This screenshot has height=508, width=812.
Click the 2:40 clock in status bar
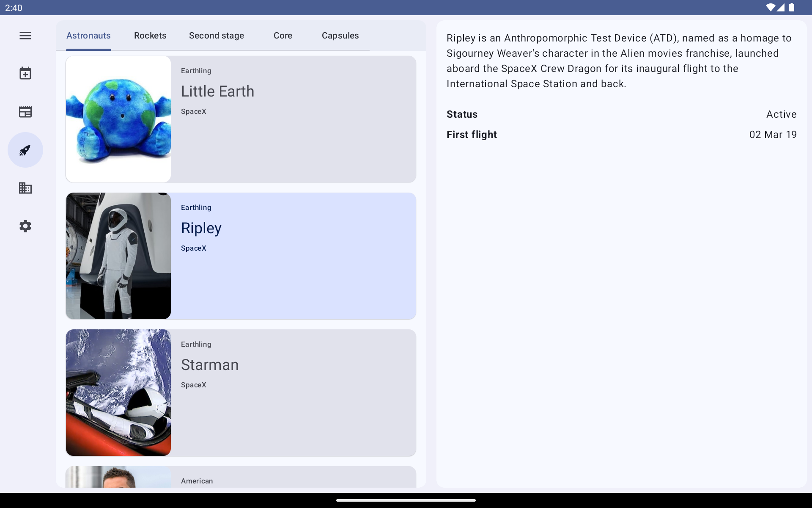14,8
